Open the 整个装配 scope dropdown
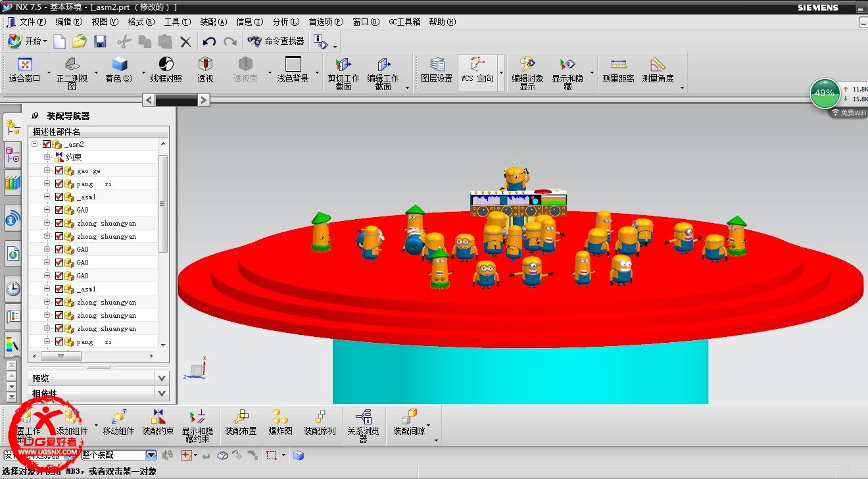The width and height of the screenshot is (868, 479). point(151,455)
